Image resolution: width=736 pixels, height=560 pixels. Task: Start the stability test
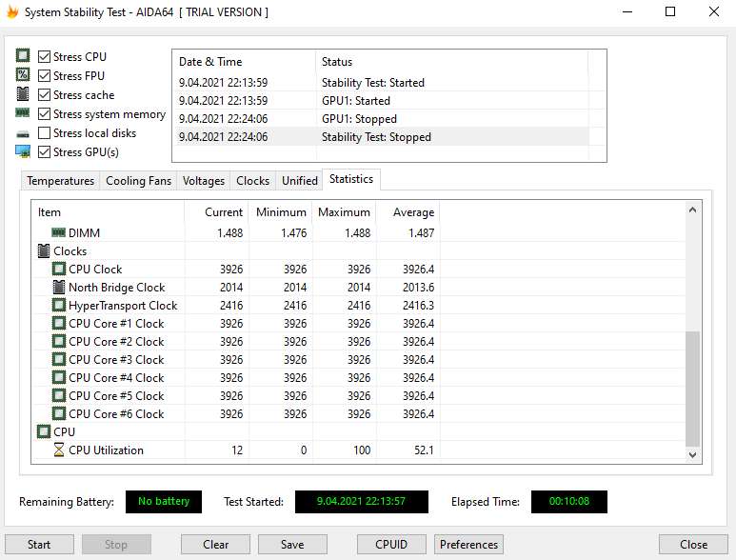pos(39,544)
